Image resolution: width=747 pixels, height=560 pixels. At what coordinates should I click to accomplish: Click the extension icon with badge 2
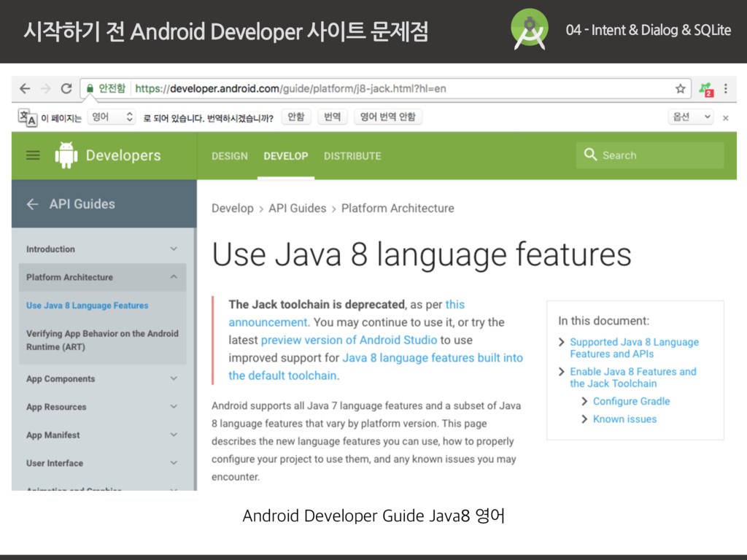pyautogui.click(x=705, y=90)
